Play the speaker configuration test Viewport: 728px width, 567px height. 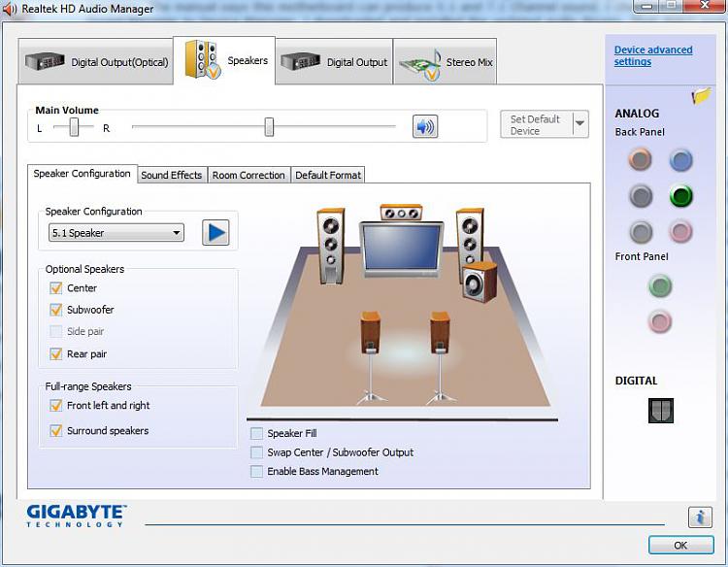[x=215, y=233]
